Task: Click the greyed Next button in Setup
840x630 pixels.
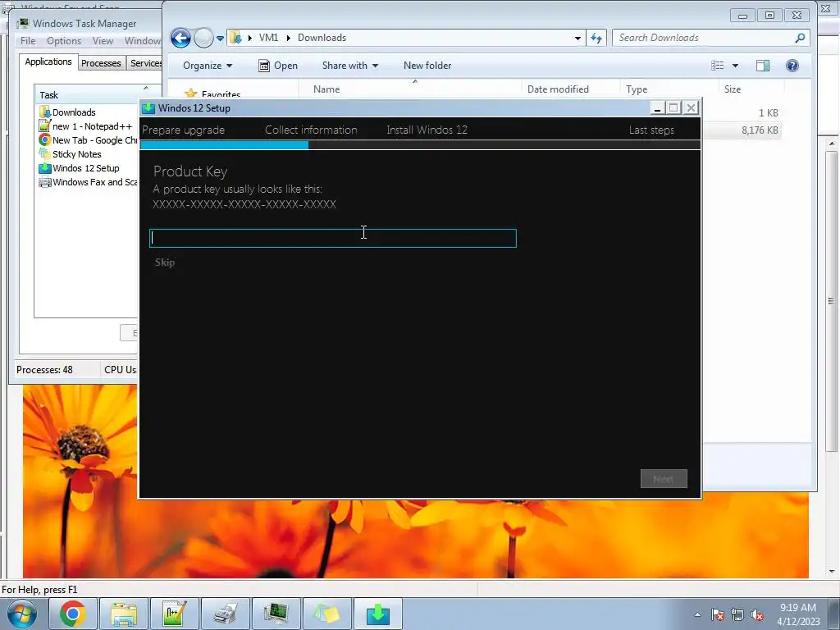Action: [x=663, y=479]
